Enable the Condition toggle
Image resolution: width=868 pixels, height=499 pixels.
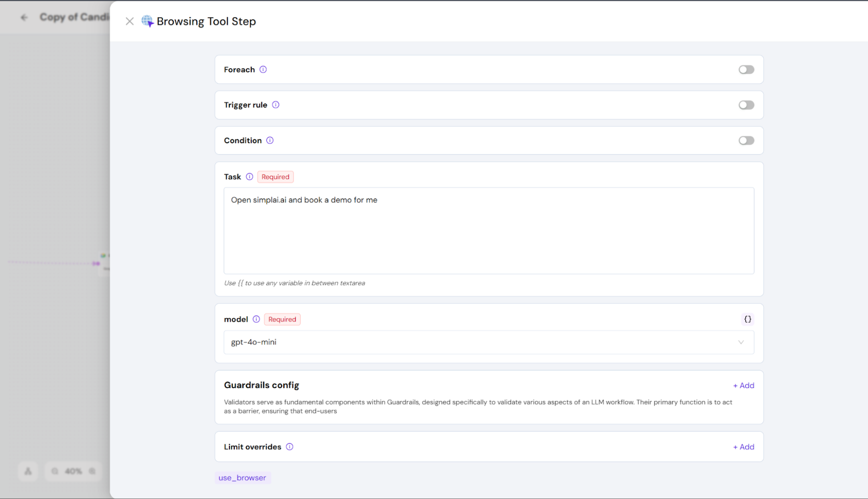[746, 140]
